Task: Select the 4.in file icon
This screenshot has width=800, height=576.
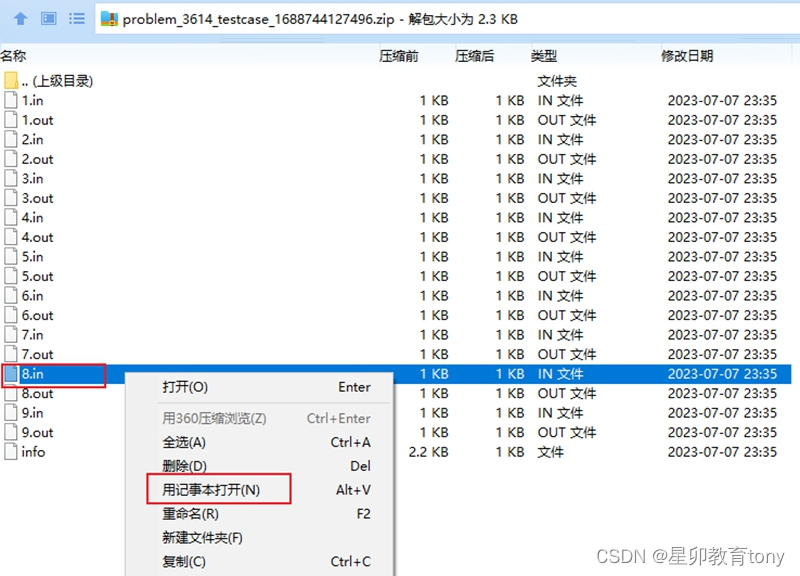Action: click(11, 217)
